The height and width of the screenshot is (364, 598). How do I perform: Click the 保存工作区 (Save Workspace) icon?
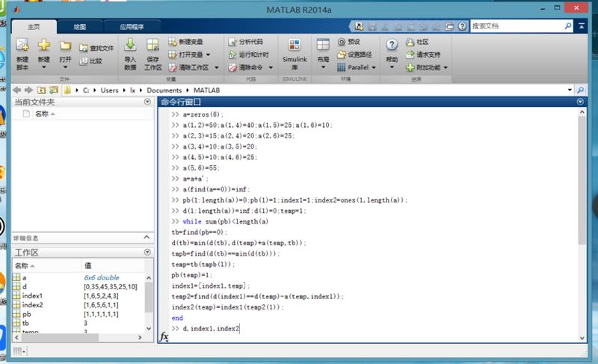point(152,46)
